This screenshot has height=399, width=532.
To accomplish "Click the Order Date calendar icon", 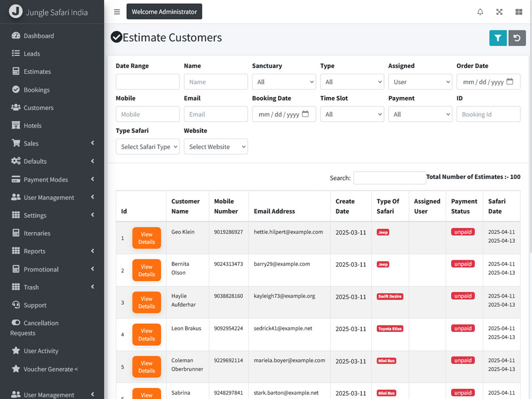I will [510, 81].
